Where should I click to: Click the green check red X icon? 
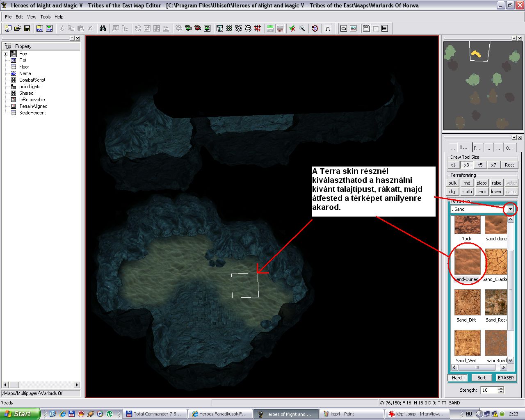(292, 28)
